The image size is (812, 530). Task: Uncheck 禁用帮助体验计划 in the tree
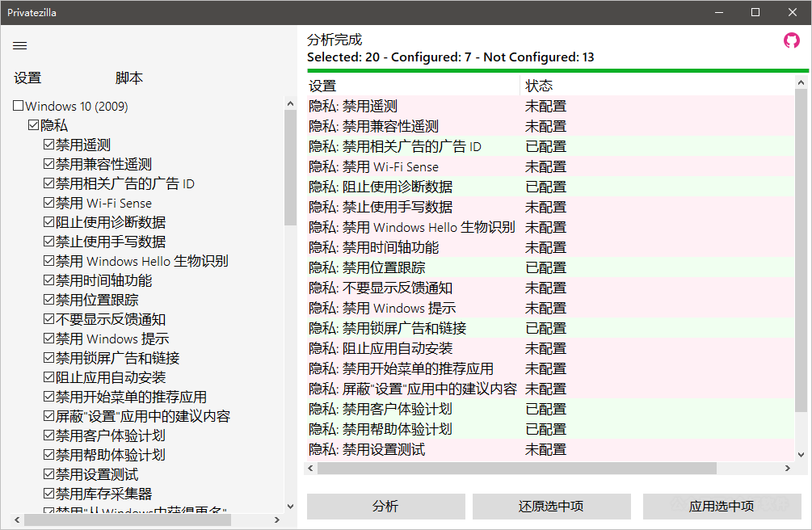pyautogui.click(x=49, y=454)
